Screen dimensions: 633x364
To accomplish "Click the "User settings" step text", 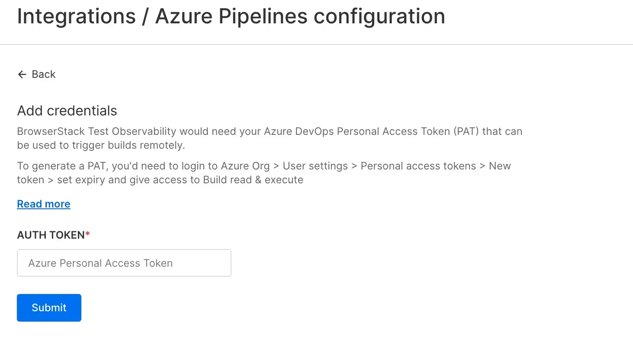I will [315, 166].
